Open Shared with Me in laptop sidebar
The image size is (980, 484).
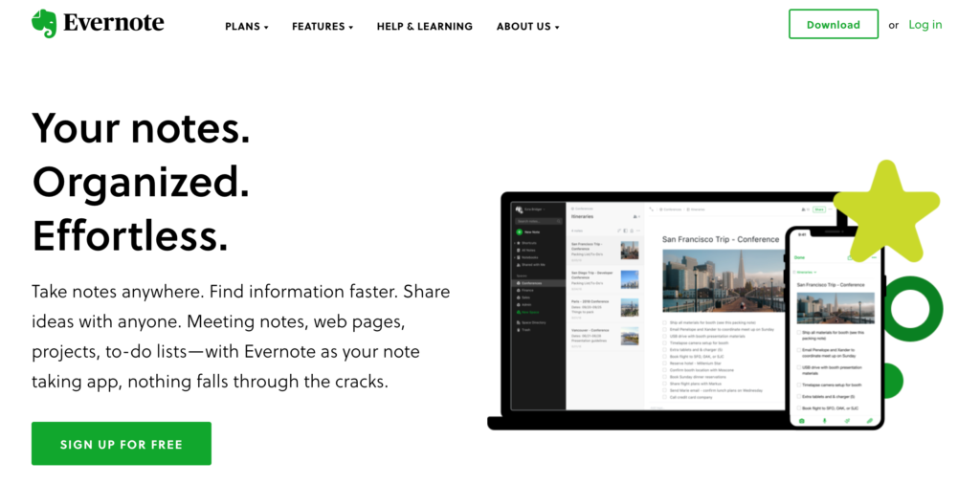532,265
